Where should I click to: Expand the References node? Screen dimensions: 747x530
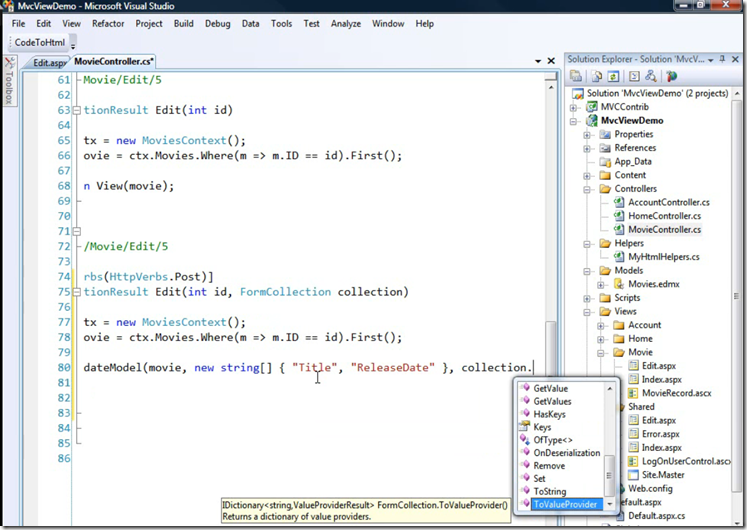[x=587, y=149]
